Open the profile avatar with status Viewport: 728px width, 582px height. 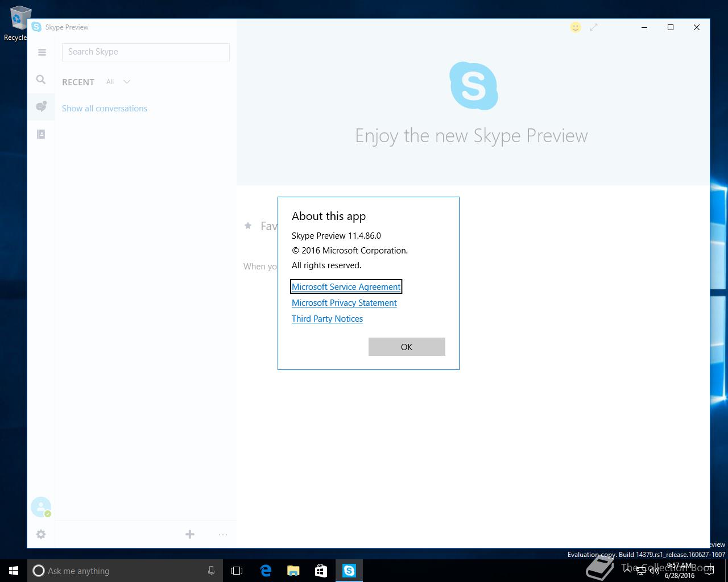pyautogui.click(x=41, y=507)
